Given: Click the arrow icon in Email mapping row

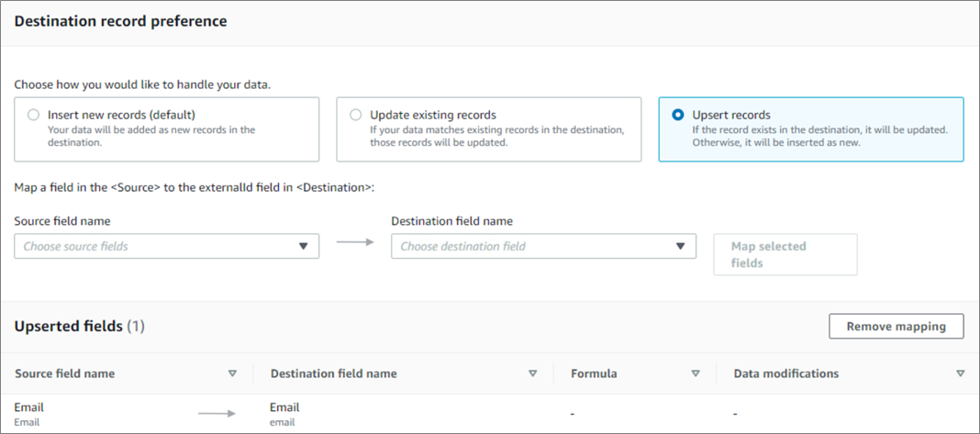Looking at the screenshot, I should click(x=217, y=414).
